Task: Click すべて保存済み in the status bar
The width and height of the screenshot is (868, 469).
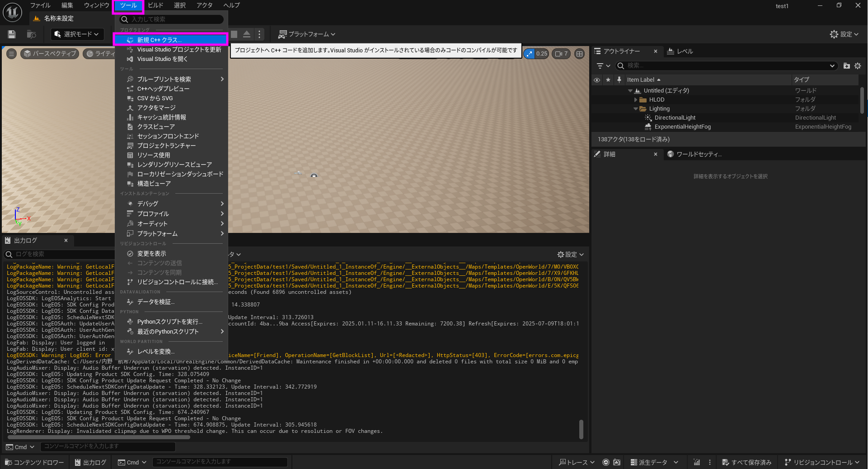Action: point(746,462)
